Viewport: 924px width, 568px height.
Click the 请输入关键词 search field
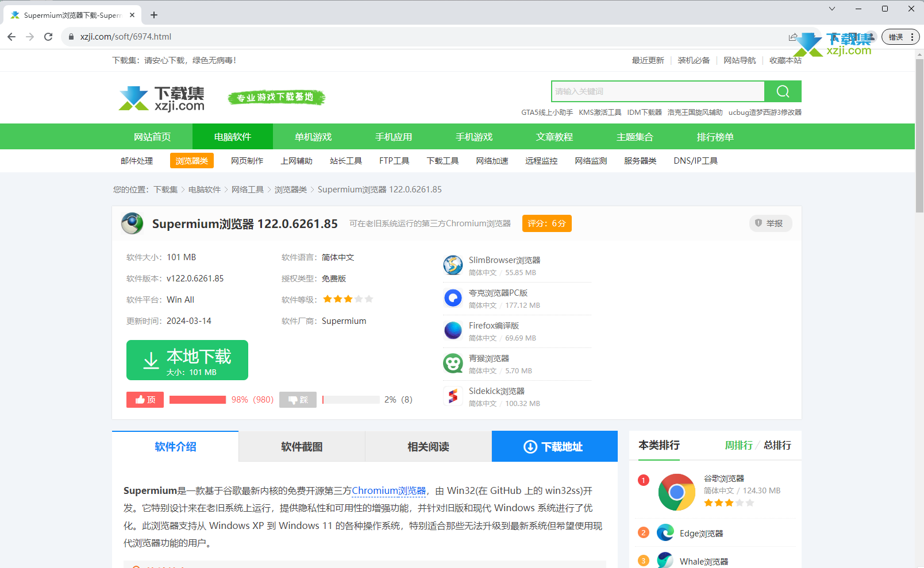click(x=658, y=91)
